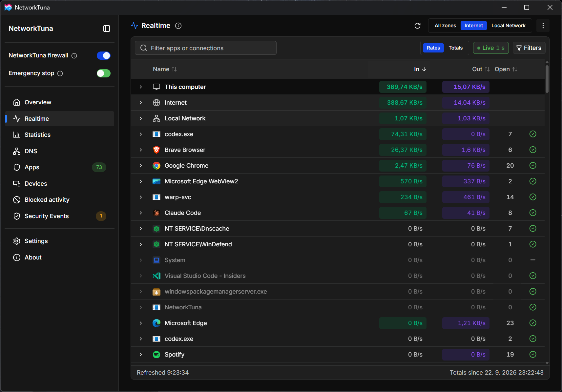Open the DNS page
This screenshot has width=562, height=392.
pyautogui.click(x=60, y=151)
